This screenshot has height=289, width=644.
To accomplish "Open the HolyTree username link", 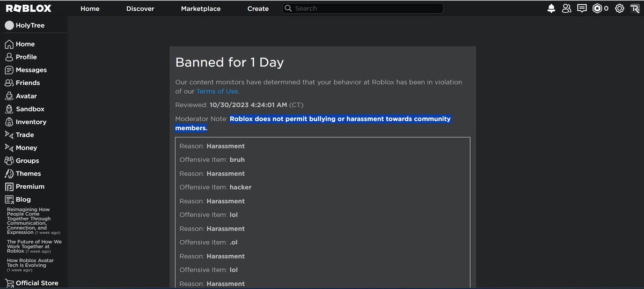I will click(x=30, y=25).
